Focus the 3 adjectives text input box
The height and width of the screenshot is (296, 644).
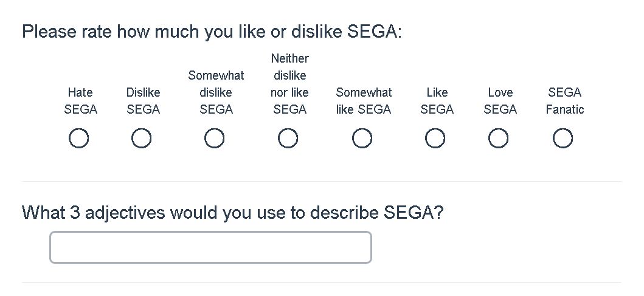click(210, 247)
